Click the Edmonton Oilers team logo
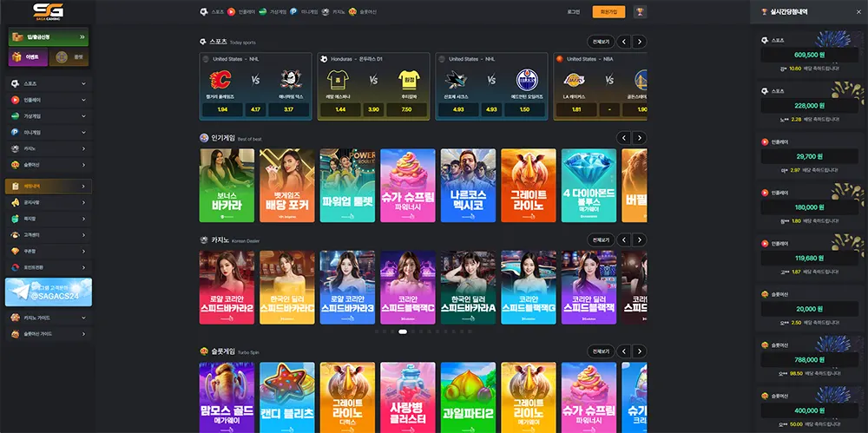This screenshot has height=433, width=868. 527,81
